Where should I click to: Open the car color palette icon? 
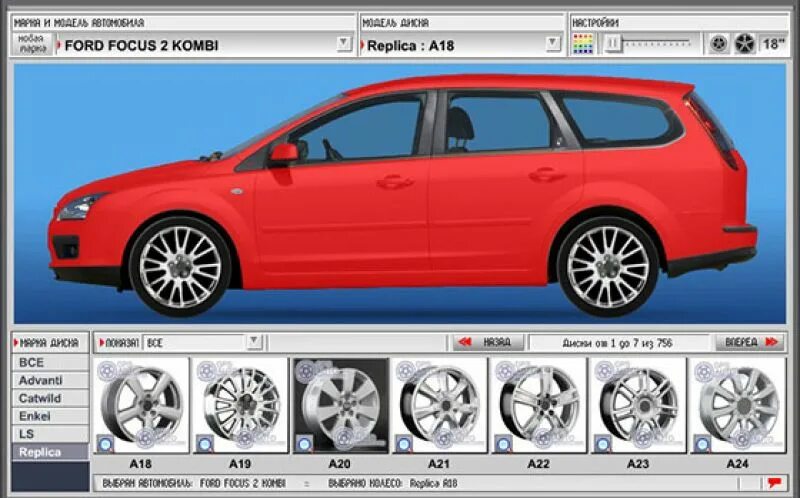click(583, 44)
